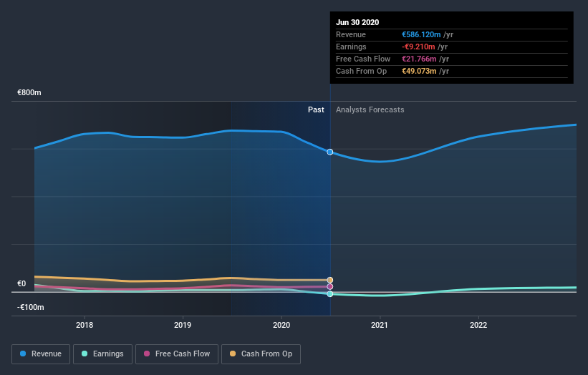Select the 2019 x-axis label
Screen dimensions: 588x375
coord(183,325)
